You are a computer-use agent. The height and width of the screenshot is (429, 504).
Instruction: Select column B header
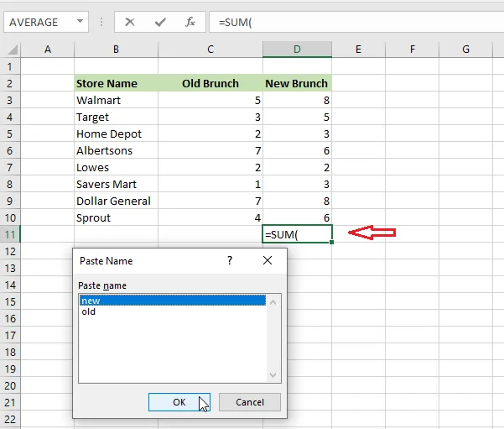[x=116, y=50]
